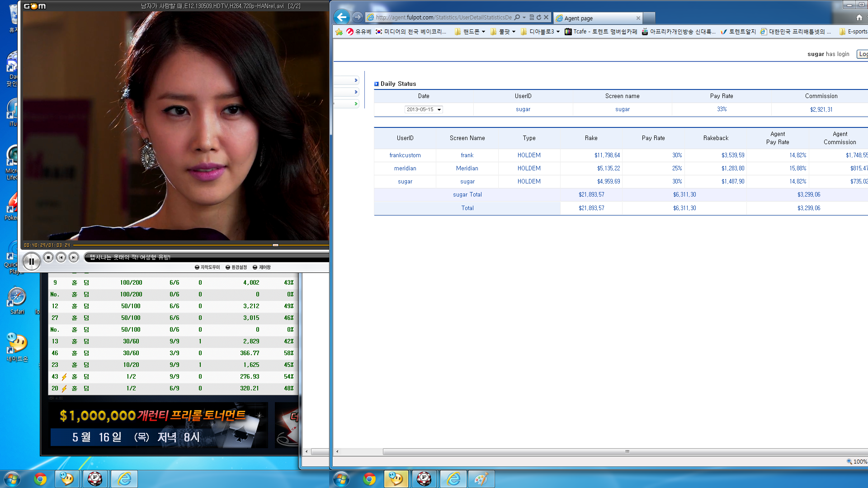Click the Agent page scrollbar left arrow
Image resolution: width=868 pixels, height=488 pixels.
(337, 451)
